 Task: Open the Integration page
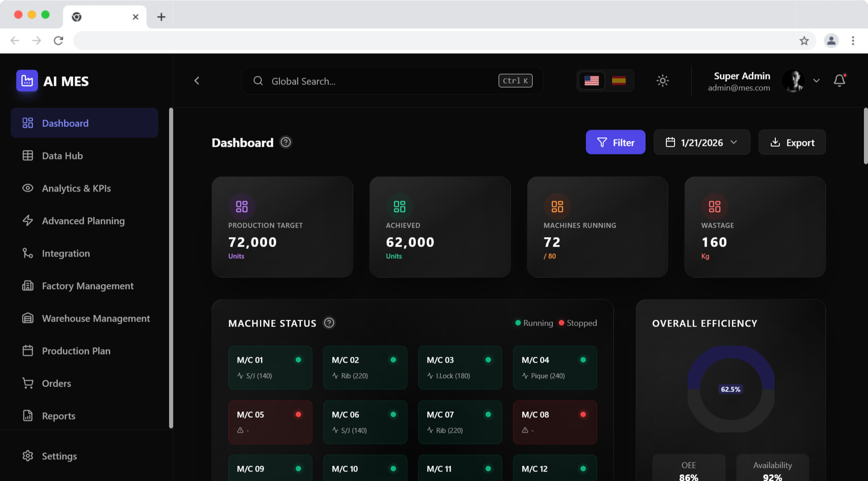pyautogui.click(x=85, y=253)
